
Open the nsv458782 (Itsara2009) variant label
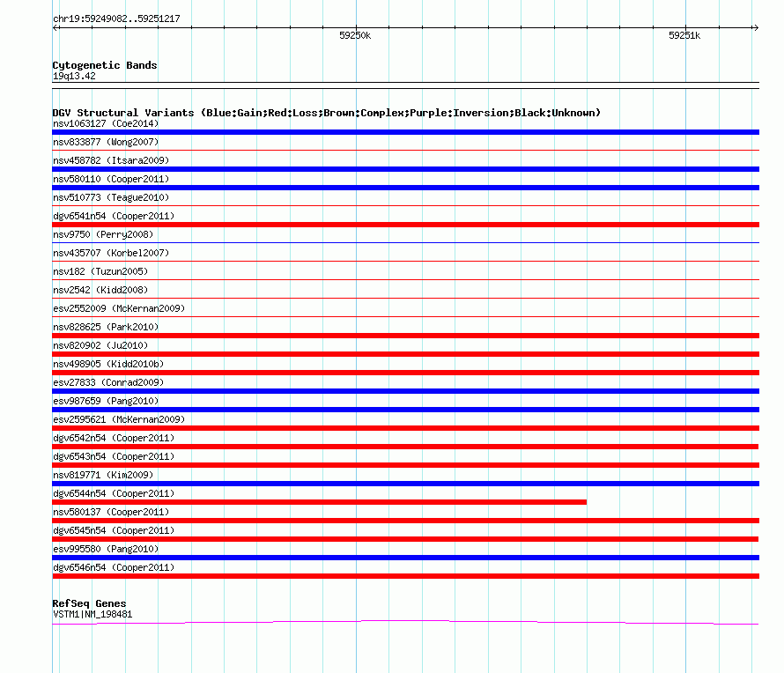(111, 160)
